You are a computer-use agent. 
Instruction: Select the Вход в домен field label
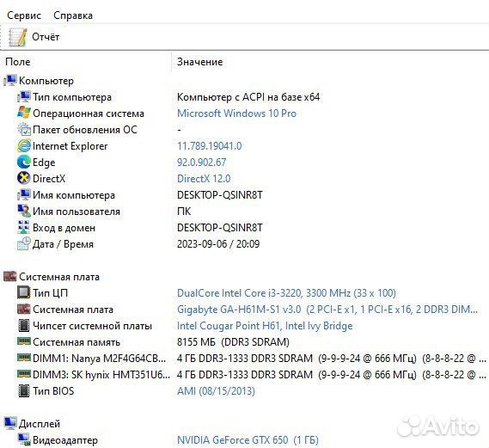pos(64,228)
